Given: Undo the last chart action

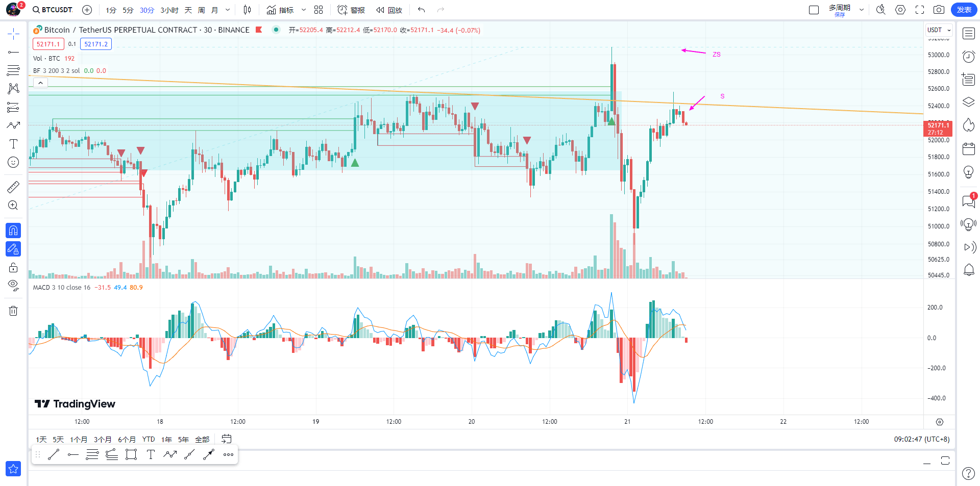Looking at the screenshot, I should [421, 10].
